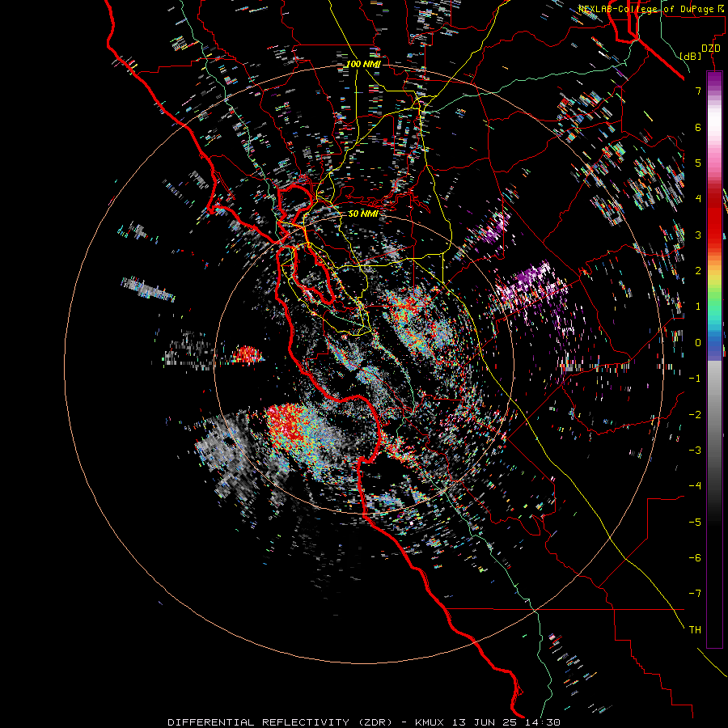Viewport: 728px width, 728px height.
Task: Click the "TH" label below color scale
Action: pos(695,630)
